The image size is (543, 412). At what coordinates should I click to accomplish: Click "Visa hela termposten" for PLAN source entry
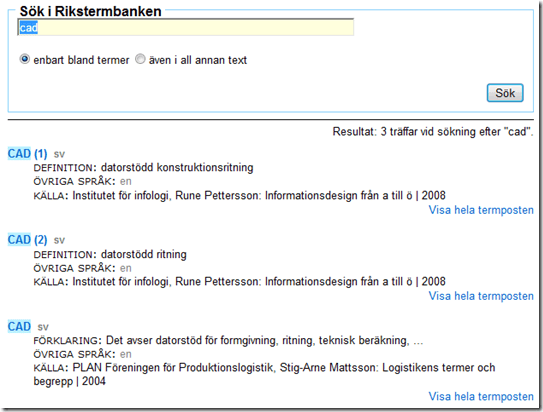click(481, 396)
